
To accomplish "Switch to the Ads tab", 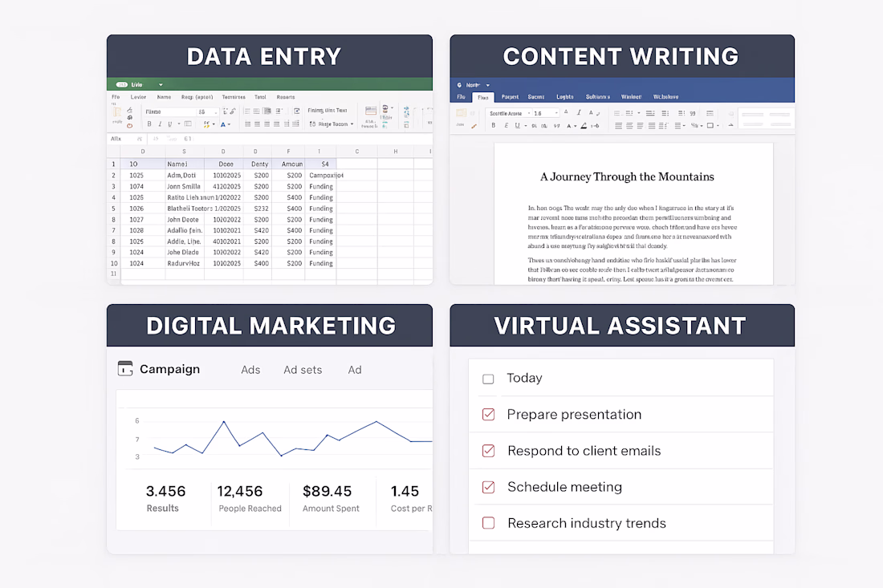I will coord(250,370).
